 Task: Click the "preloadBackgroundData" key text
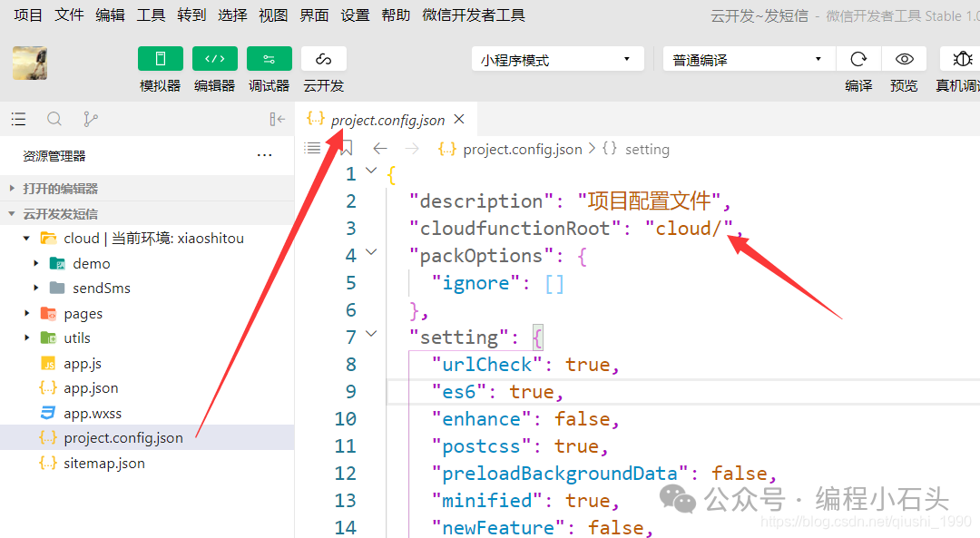(x=559, y=474)
